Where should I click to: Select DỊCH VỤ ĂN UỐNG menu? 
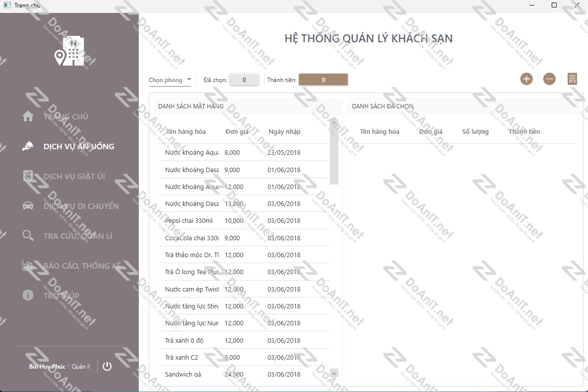point(79,146)
